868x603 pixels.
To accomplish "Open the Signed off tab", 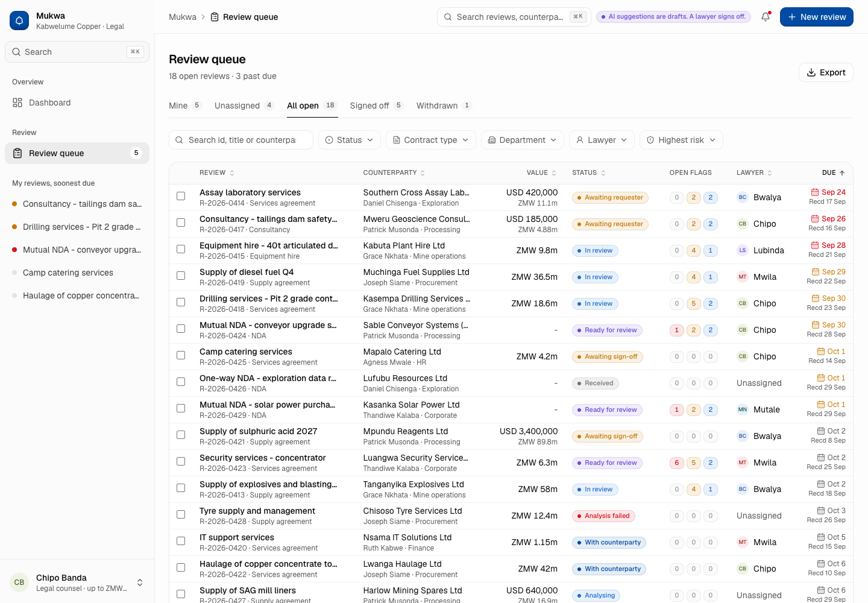I will pos(376,106).
